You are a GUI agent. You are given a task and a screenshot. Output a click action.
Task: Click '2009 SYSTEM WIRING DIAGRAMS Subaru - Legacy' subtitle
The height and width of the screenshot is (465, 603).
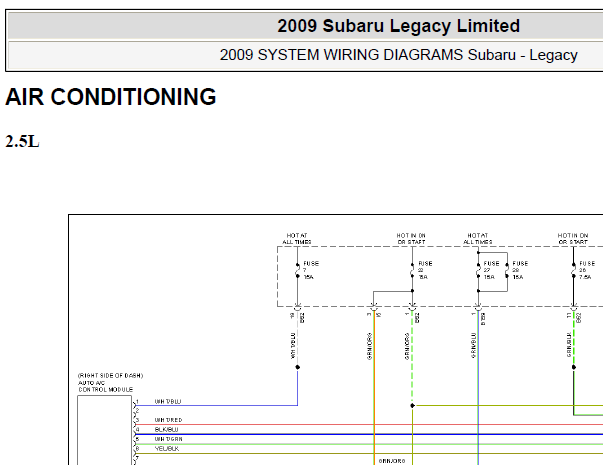tap(398, 55)
